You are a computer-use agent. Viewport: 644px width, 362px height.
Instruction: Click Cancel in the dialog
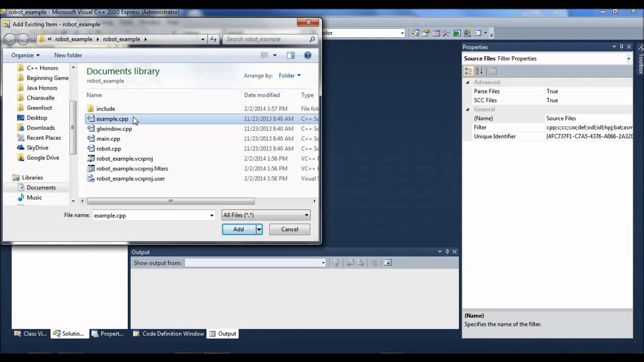pyautogui.click(x=290, y=229)
